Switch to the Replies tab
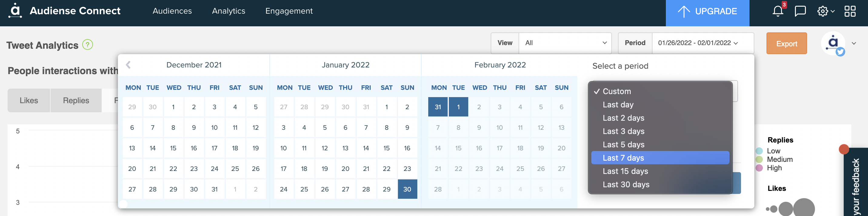Image resolution: width=868 pixels, height=216 pixels. (x=76, y=100)
